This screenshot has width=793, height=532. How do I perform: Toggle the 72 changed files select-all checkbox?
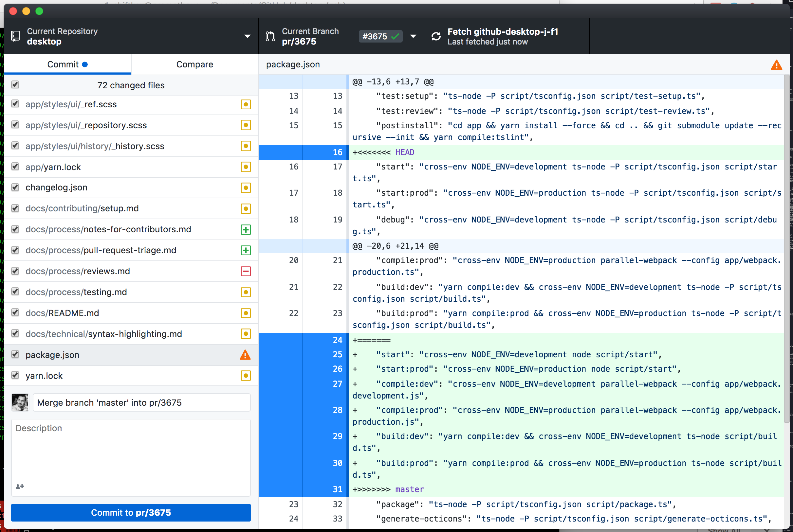coord(15,84)
